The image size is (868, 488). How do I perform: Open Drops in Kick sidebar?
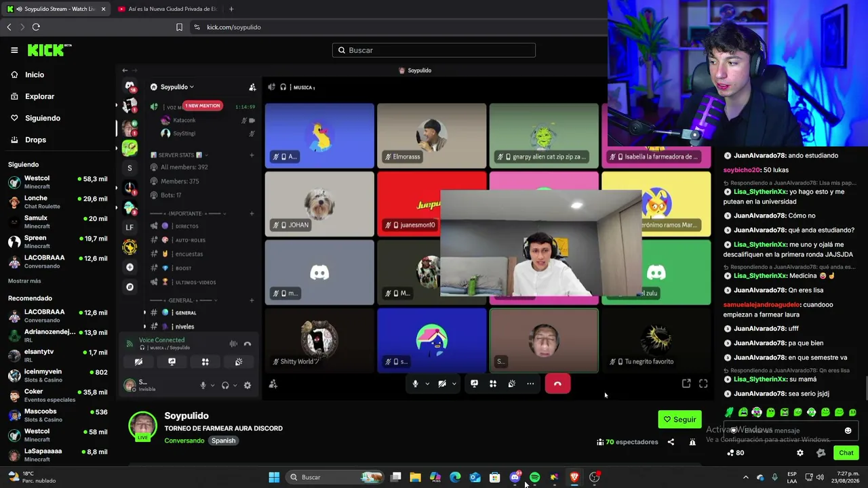pyautogui.click(x=35, y=140)
